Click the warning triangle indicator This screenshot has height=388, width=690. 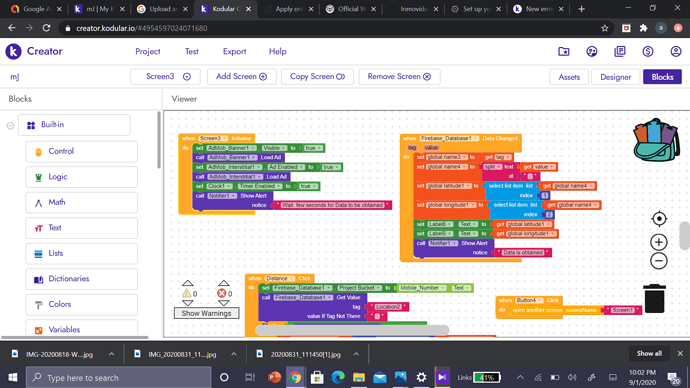(187, 293)
